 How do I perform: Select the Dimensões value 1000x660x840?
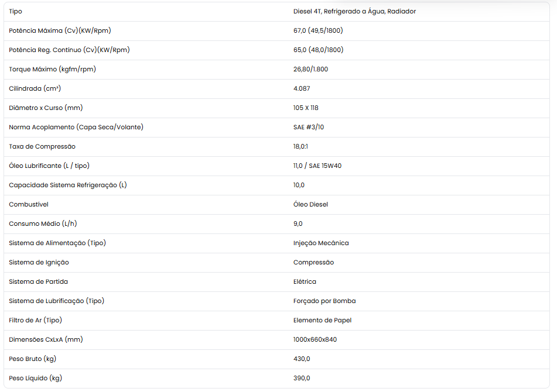[315, 339]
